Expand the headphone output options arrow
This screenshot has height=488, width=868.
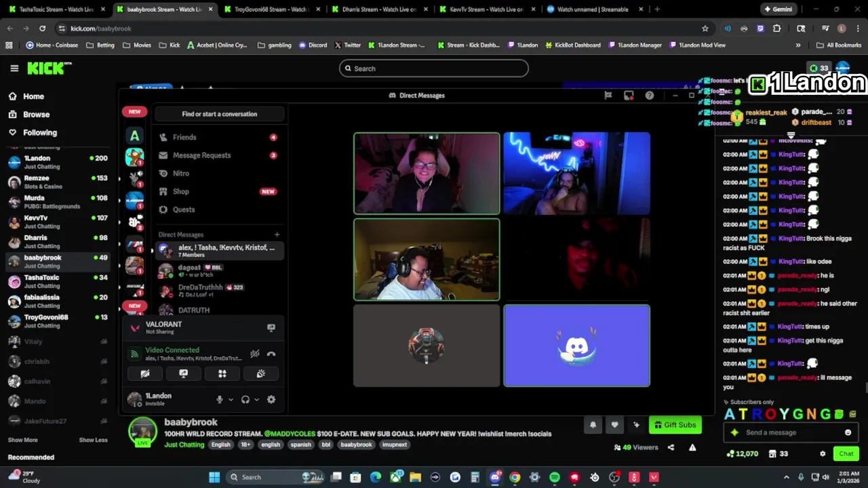(x=256, y=400)
